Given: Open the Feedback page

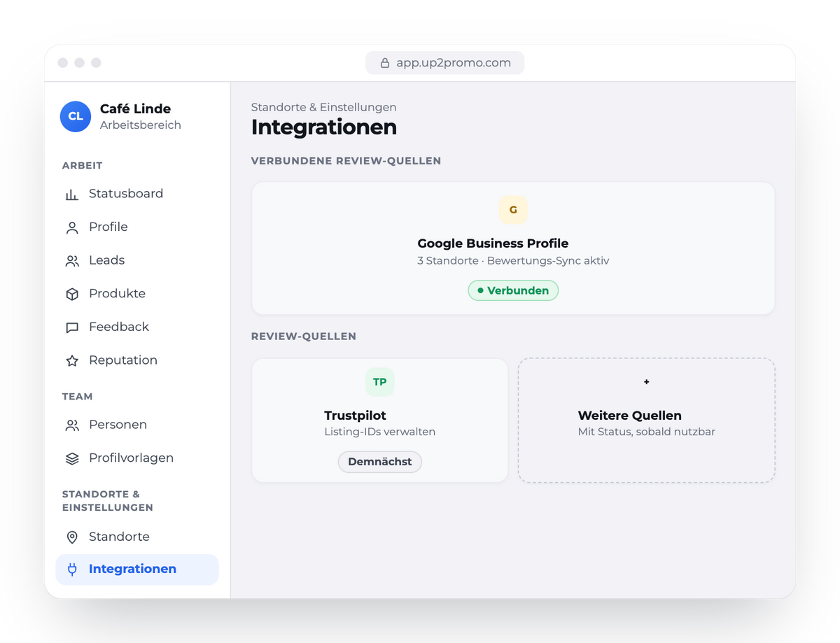Looking at the screenshot, I should (x=137, y=327).
